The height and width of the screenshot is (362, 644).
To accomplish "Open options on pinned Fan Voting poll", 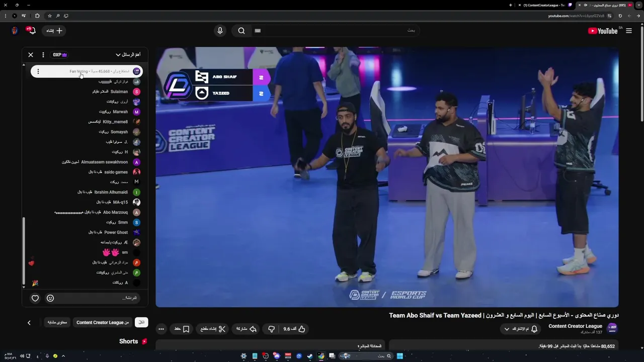I will (38, 71).
